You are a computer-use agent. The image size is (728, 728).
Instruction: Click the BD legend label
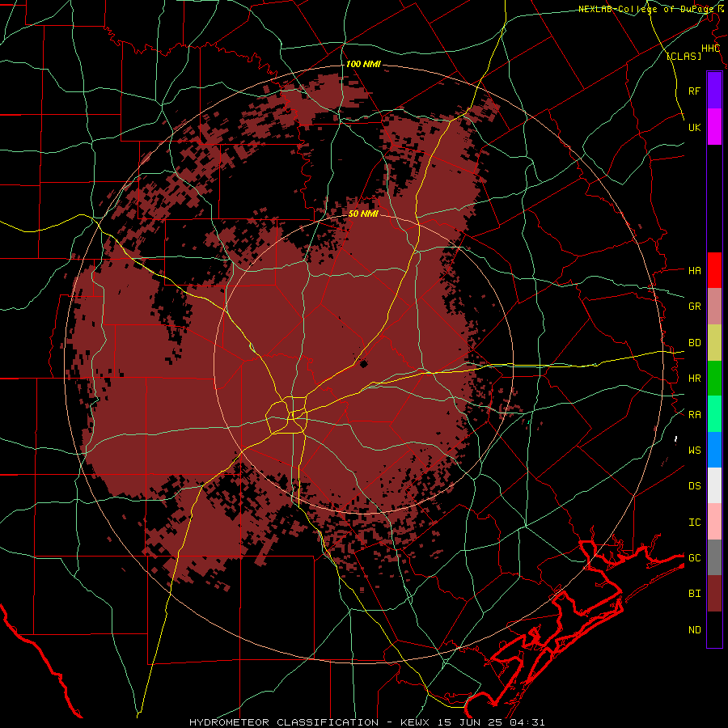694,343
